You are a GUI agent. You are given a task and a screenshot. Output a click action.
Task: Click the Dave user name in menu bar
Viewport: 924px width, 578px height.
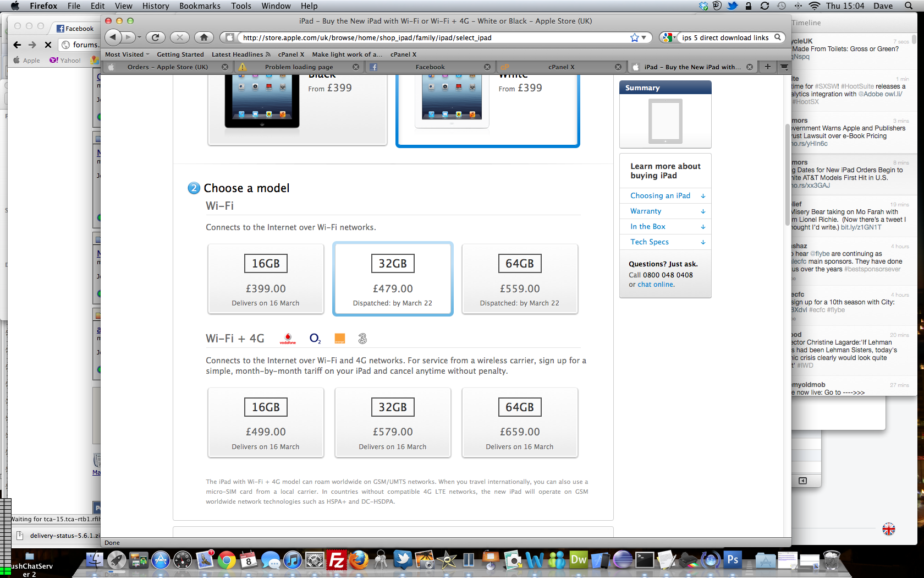tap(883, 6)
